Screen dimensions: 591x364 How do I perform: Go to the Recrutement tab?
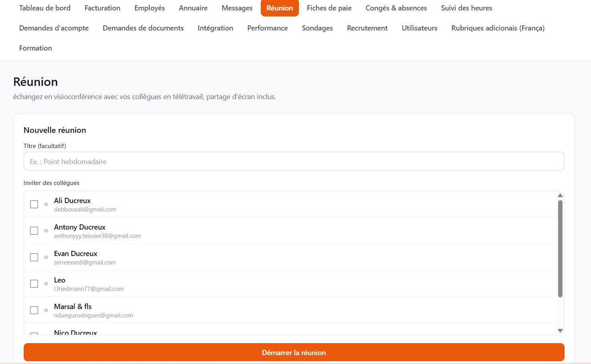(x=368, y=28)
